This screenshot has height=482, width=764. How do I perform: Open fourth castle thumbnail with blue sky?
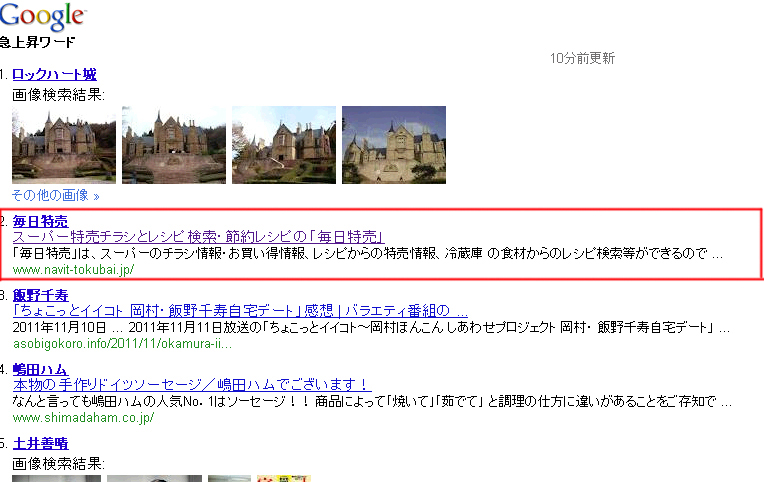click(394, 145)
